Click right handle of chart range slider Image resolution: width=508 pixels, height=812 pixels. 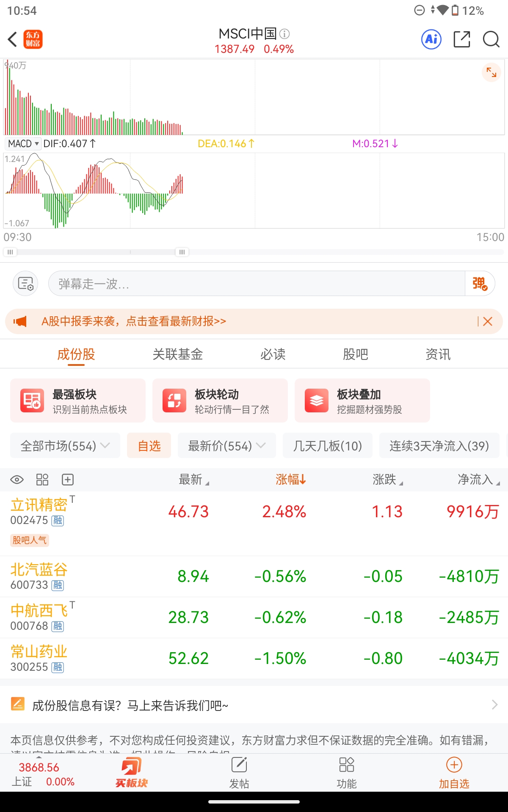point(182,252)
